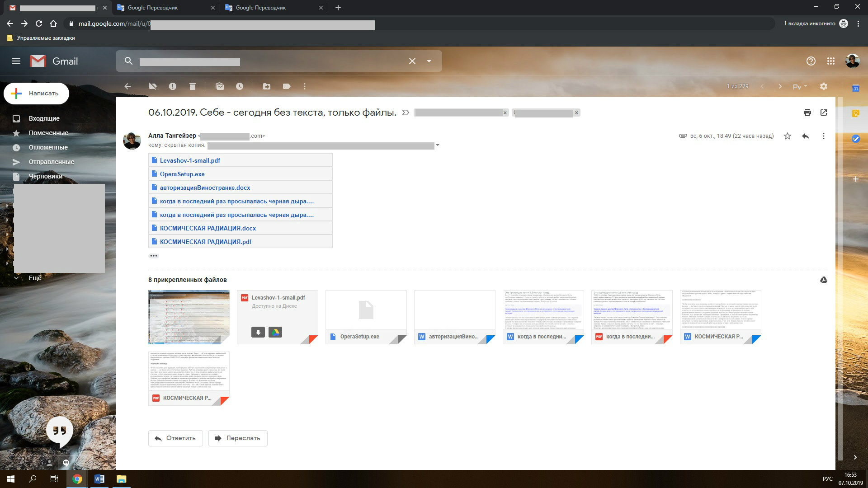
Task: Open the OperaSetup.exe attachment card
Action: (x=366, y=317)
